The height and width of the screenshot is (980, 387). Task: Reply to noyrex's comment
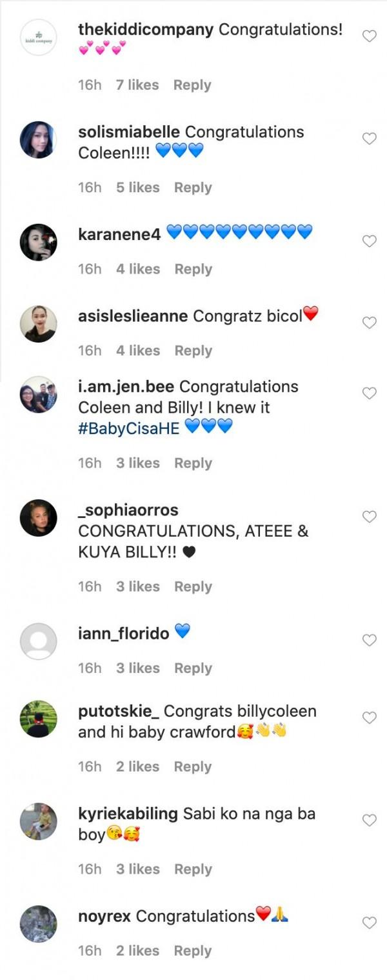click(192, 951)
